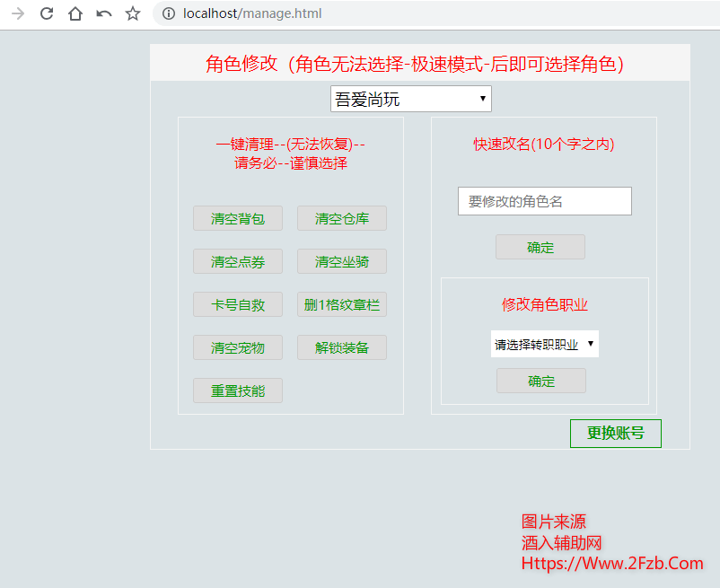Expand the 请选择转职职业 dropdown
The height and width of the screenshot is (588, 720).
pyautogui.click(x=544, y=344)
